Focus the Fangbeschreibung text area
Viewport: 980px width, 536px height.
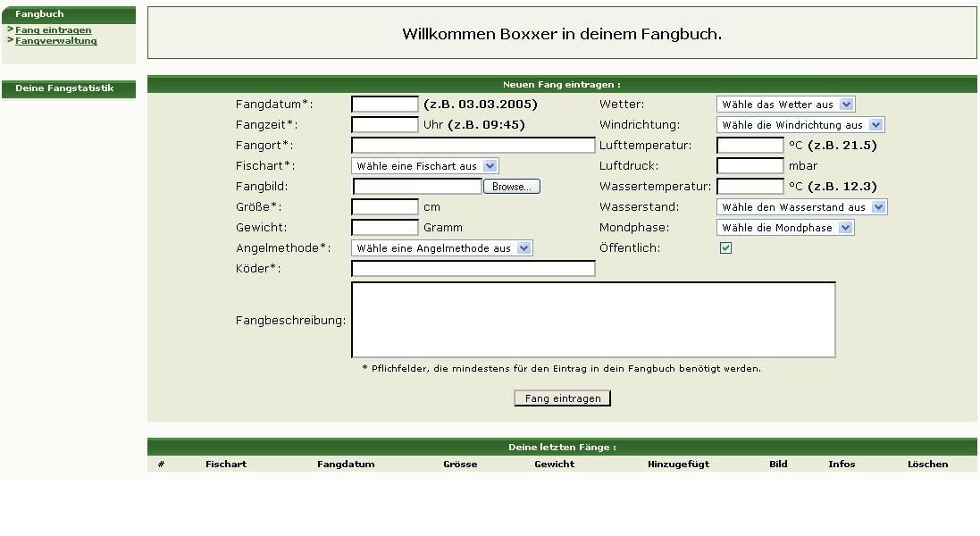592,320
